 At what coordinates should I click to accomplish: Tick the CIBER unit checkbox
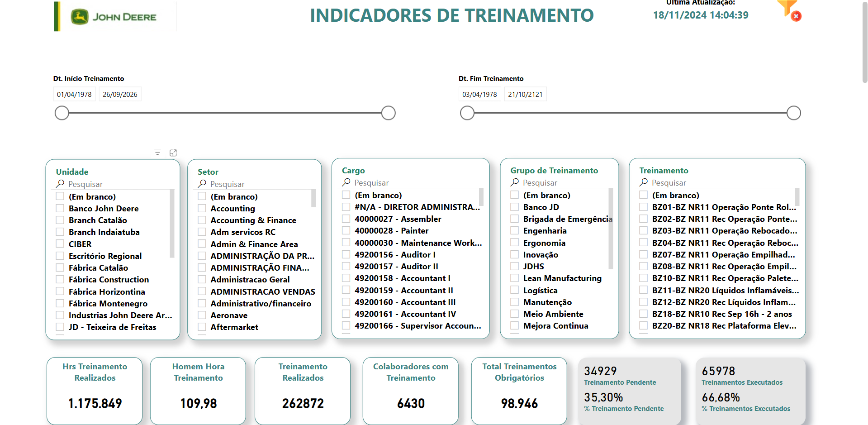[60, 244]
